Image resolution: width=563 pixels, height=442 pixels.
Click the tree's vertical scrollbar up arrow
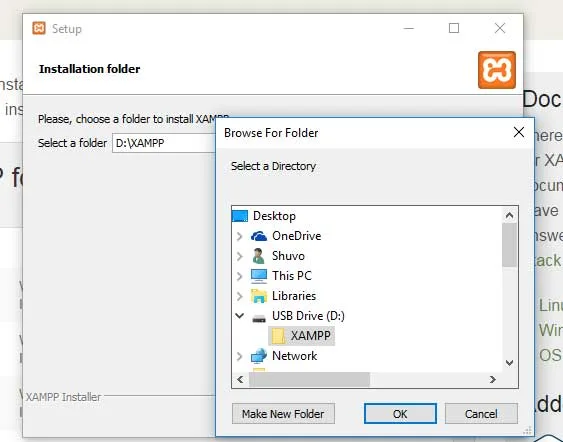[x=509, y=215]
